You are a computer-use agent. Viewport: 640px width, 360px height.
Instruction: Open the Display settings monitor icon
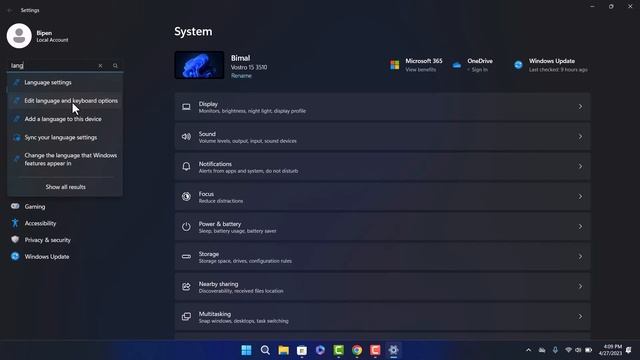[x=186, y=107]
